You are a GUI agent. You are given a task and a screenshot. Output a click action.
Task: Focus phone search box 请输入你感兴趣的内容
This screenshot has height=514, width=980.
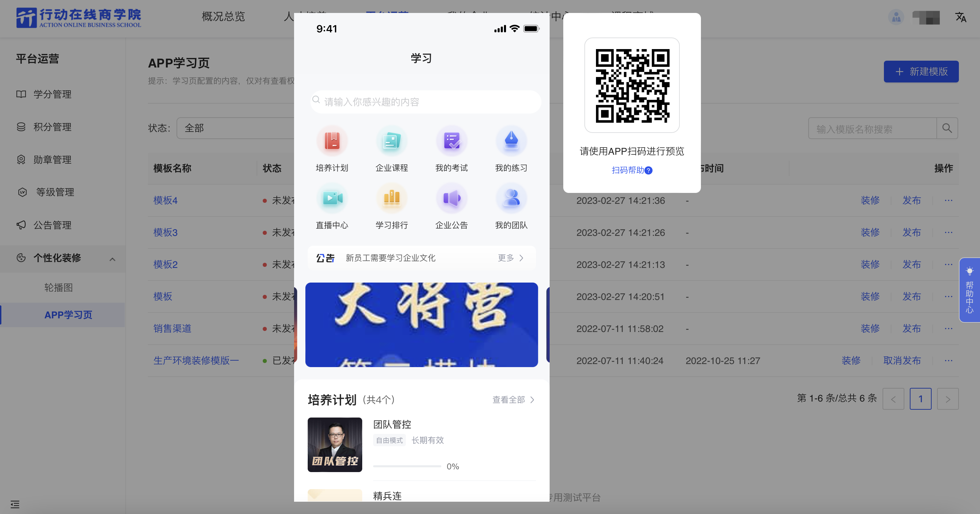(x=426, y=102)
